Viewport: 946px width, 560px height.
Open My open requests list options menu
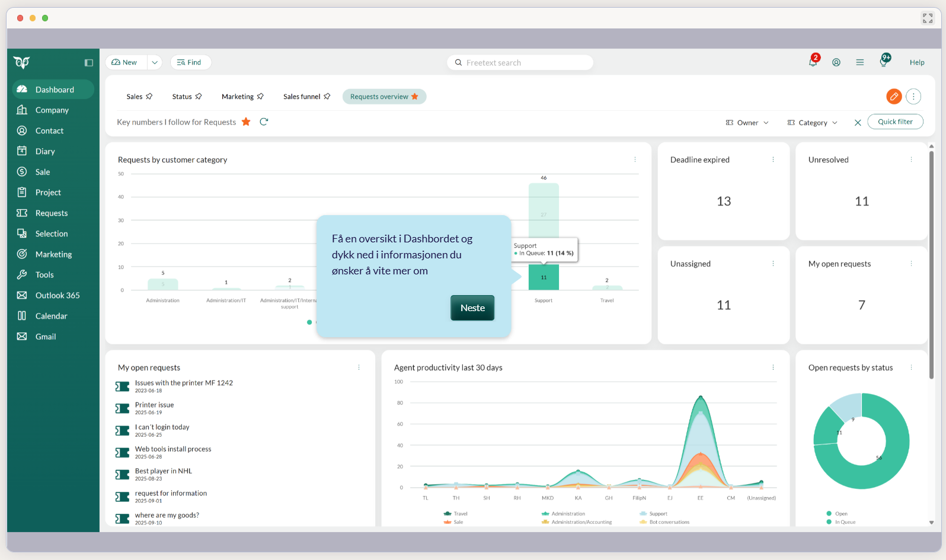(359, 367)
